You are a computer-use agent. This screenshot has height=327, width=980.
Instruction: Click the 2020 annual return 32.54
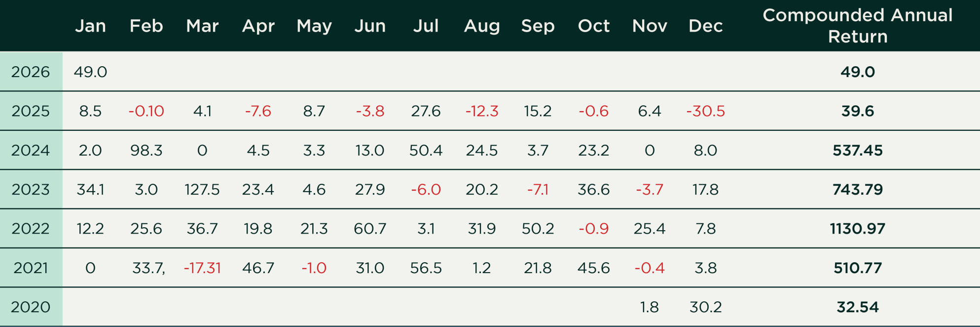click(x=857, y=307)
